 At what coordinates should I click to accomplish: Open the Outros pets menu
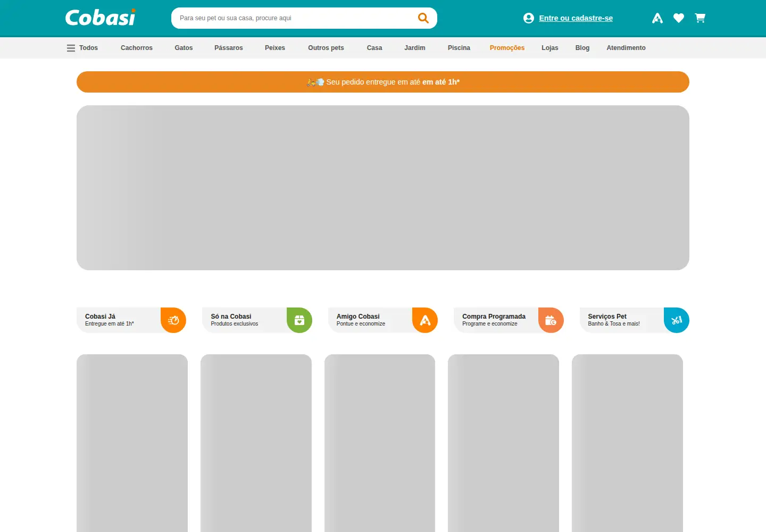(326, 48)
